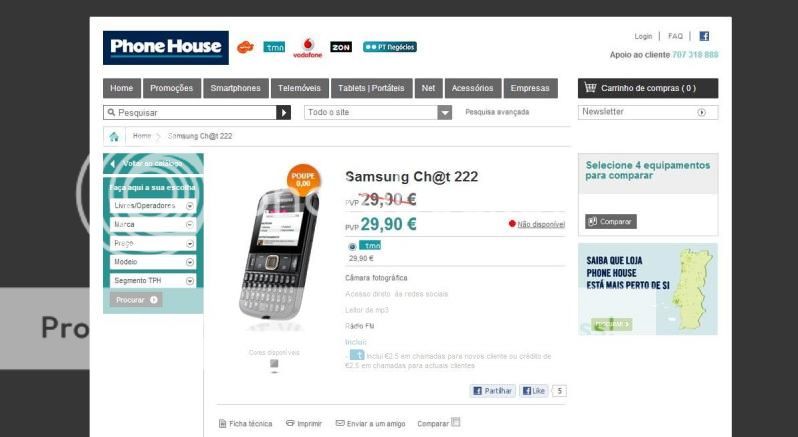Click the Pesquisar search input field
This screenshot has height=437, width=798.
[x=190, y=112]
